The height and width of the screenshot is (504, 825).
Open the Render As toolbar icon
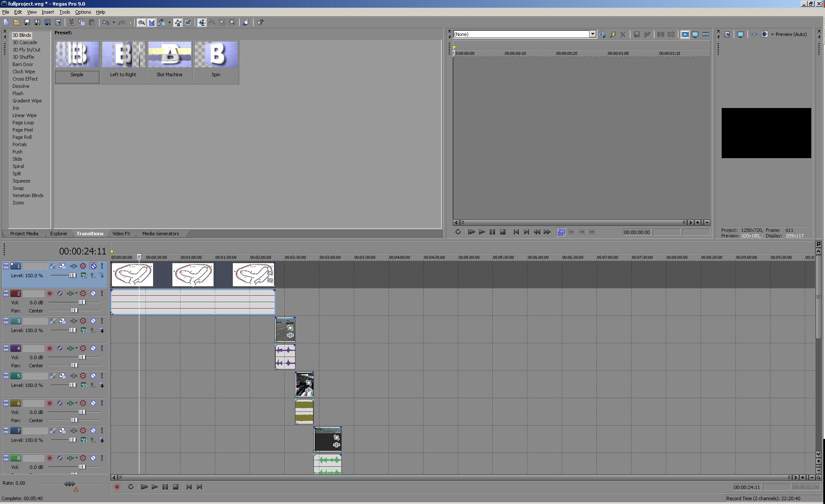48,22
